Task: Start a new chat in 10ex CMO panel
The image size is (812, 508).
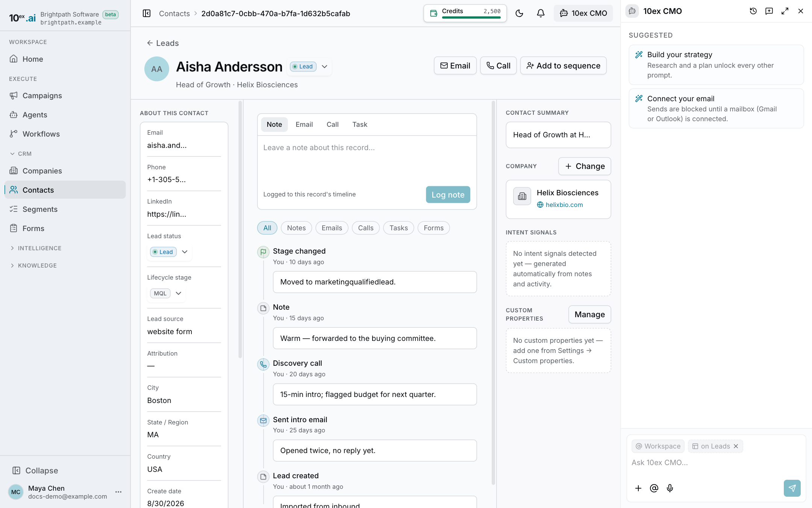Action: [769, 11]
